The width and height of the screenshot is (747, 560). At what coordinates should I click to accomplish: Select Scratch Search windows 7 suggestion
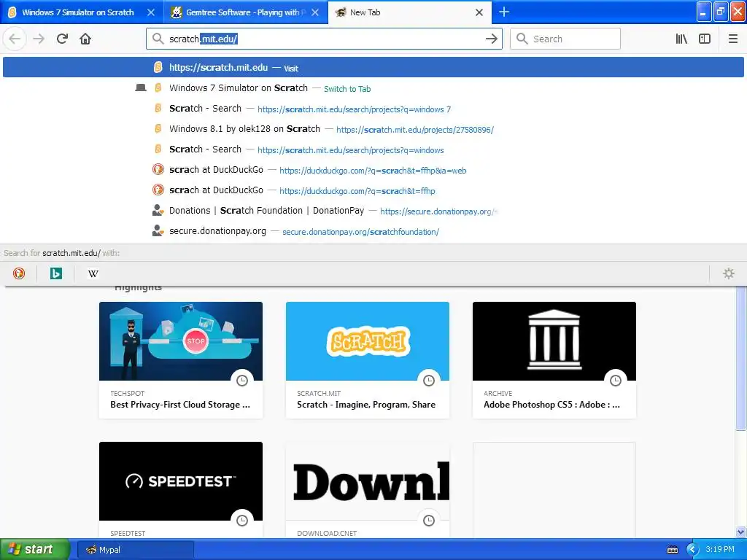[x=373, y=109]
